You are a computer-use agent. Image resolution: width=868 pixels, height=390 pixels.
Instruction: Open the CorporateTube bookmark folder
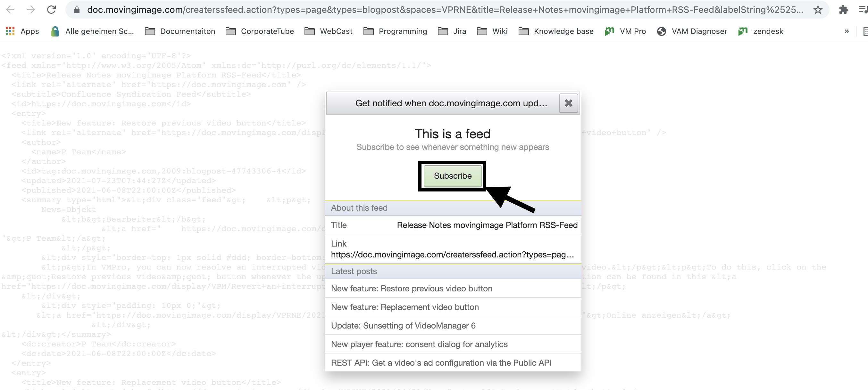point(260,31)
